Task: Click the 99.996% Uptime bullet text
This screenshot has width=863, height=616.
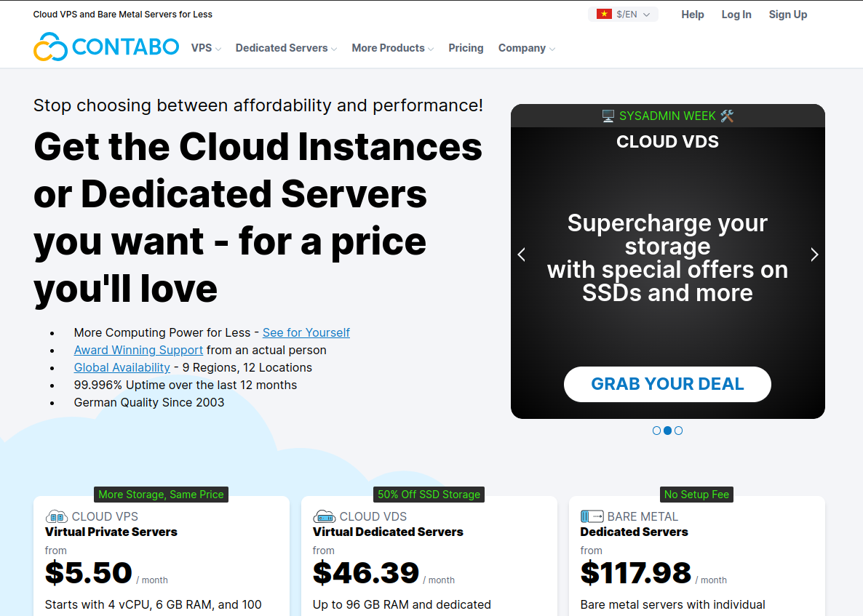Action: (186, 385)
